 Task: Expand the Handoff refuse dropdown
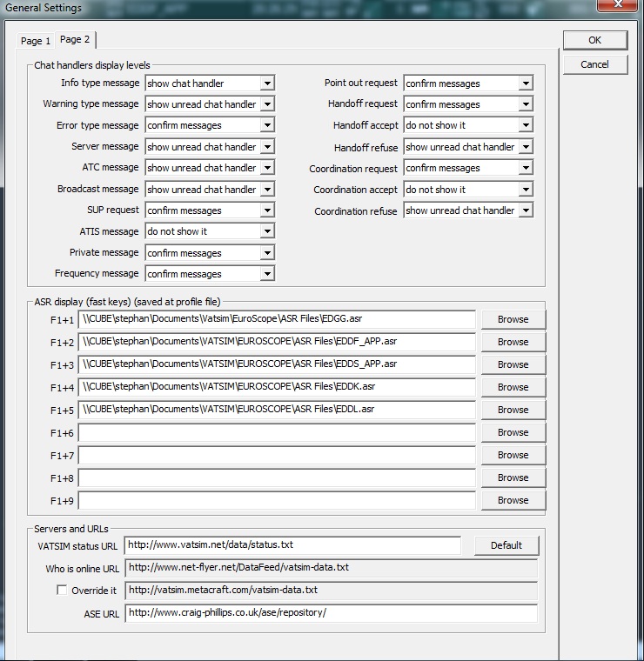coord(468,147)
